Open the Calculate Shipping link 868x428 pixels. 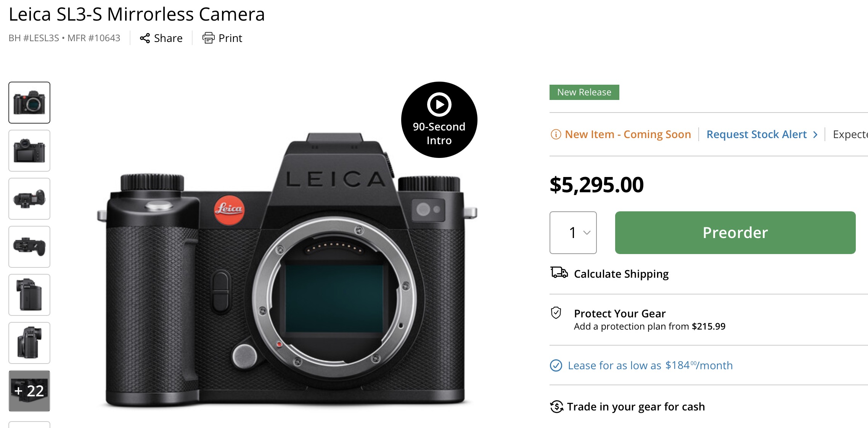click(x=621, y=274)
